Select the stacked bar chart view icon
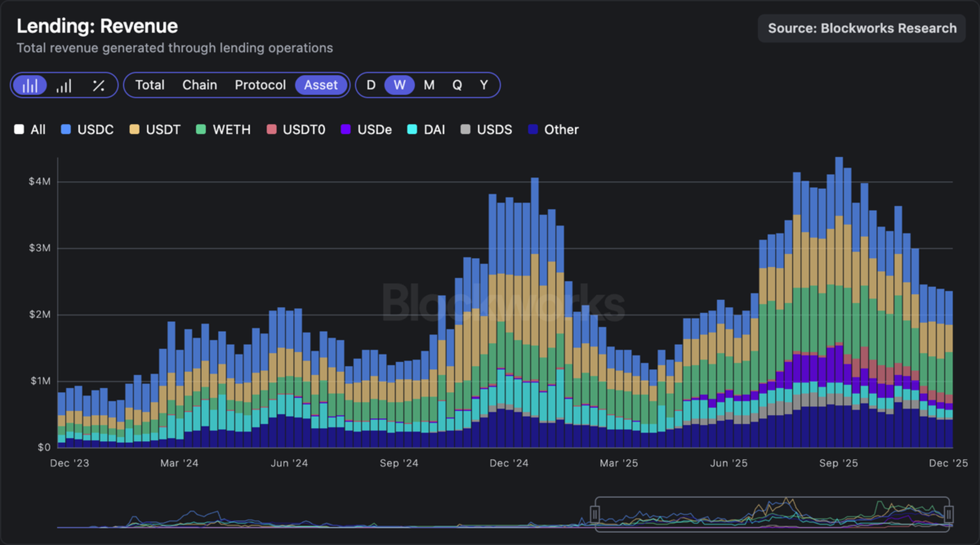Image resolution: width=980 pixels, height=545 pixels. tap(30, 85)
